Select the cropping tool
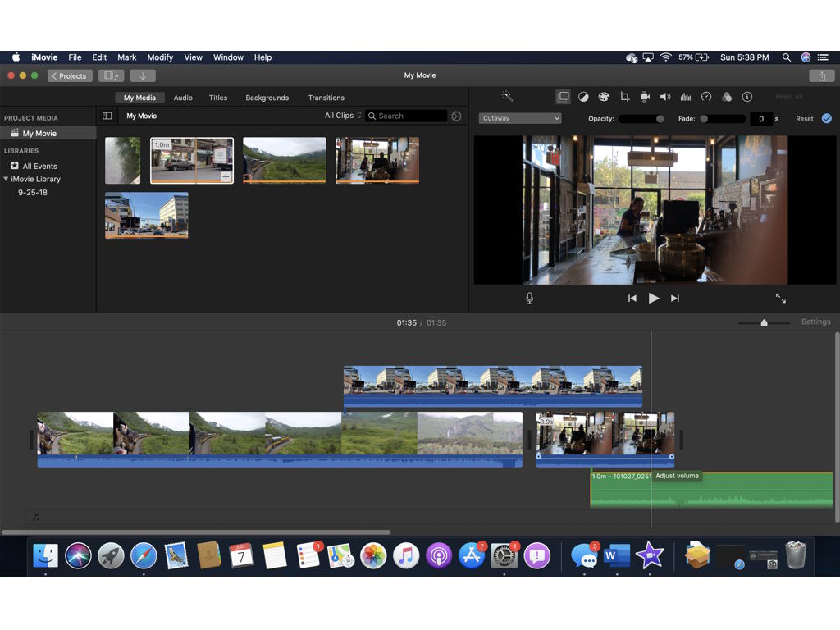 coord(624,97)
